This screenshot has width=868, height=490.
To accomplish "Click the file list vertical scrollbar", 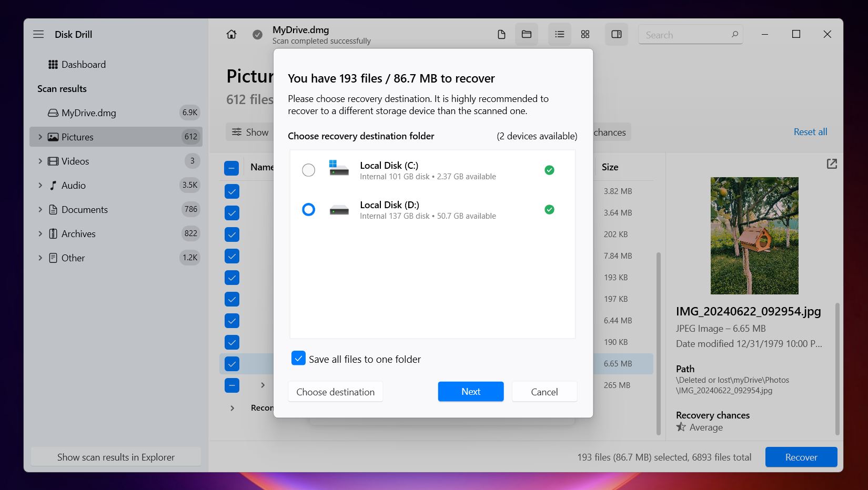I will [659, 343].
